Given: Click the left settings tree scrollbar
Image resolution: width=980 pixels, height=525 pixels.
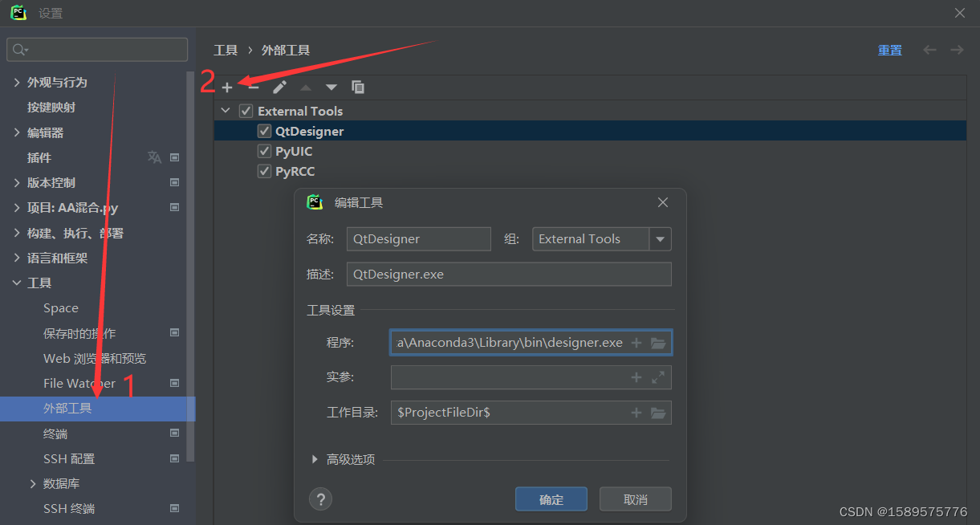Looking at the screenshot, I should click(x=190, y=265).
